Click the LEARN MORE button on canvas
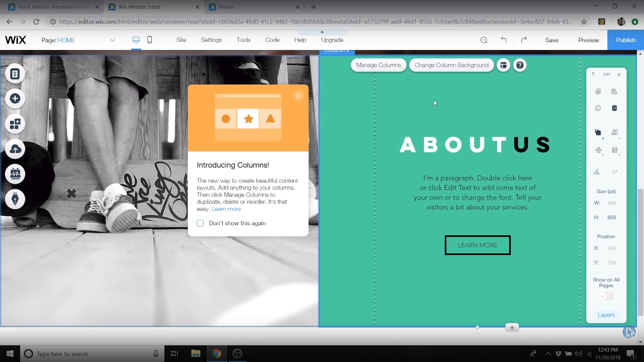Image resolution: width=644 pixels, height=362 pixels. (x=478, y=245)
